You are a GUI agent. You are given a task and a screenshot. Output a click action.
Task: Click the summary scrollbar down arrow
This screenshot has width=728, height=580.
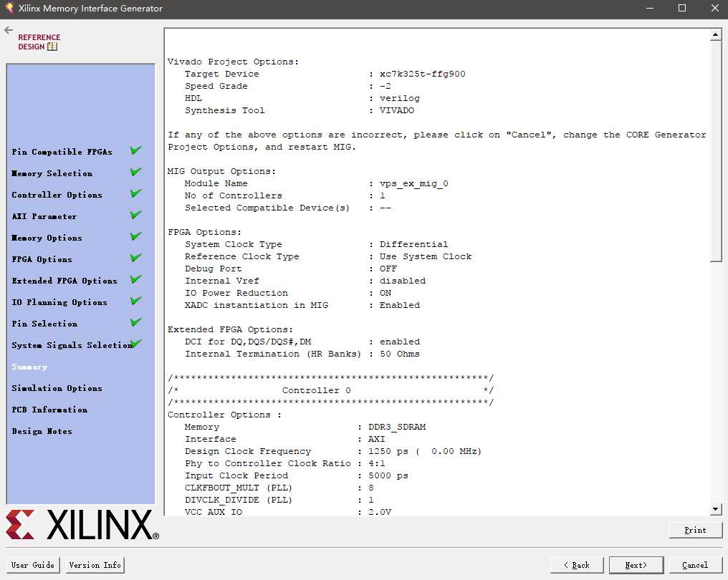click(x=716, y=509)
